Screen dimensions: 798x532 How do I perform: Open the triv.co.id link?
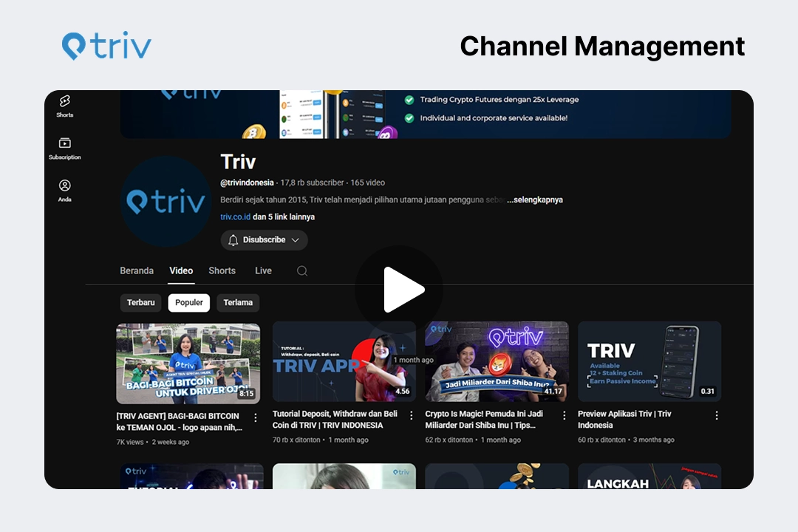tap(235, 217)
